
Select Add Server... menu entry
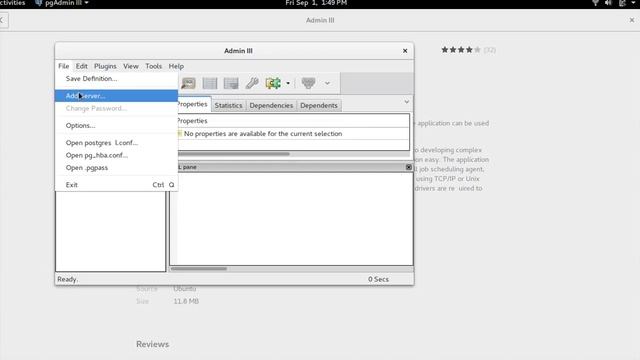[x=116, y=96]
